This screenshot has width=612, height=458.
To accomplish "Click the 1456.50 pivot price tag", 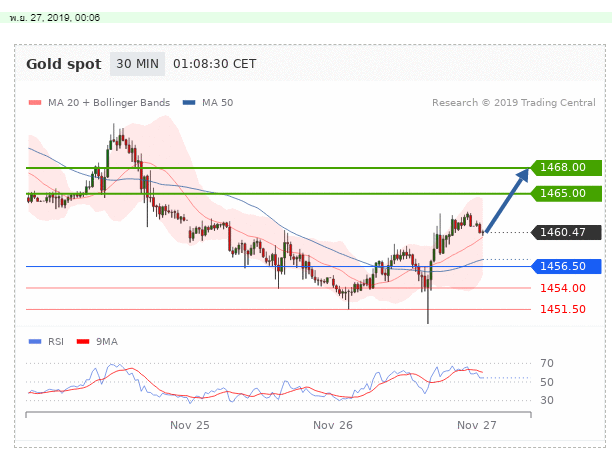I will point(566,266).
